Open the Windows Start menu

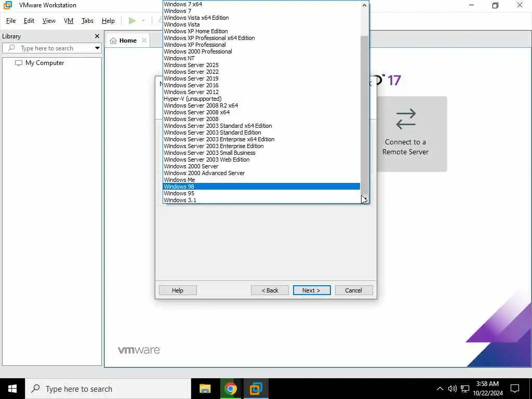[x=12, y=389]
